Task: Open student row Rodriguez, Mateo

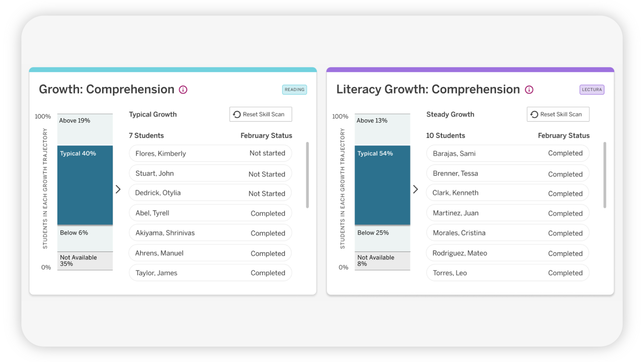Action: [x=507, y=253]
